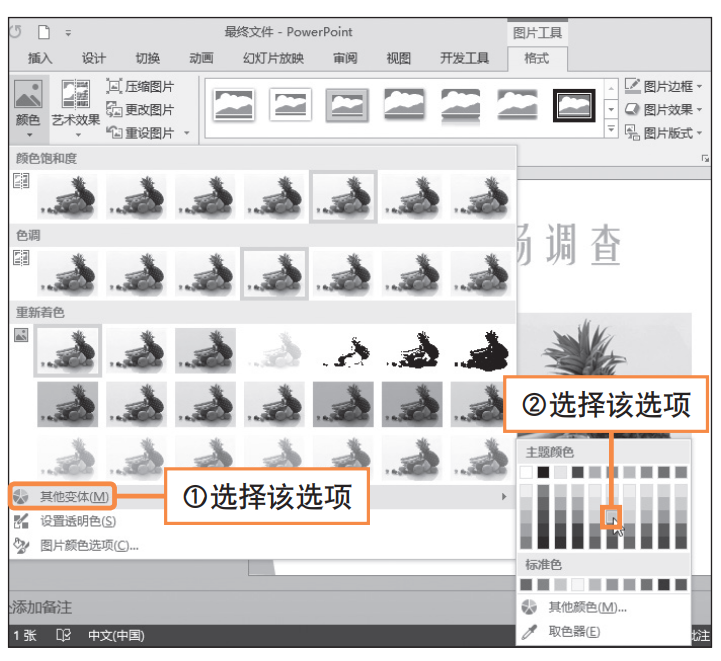Apply the black double-frame picture style
The width and height of the screenshot is (721, 661).
574,105
